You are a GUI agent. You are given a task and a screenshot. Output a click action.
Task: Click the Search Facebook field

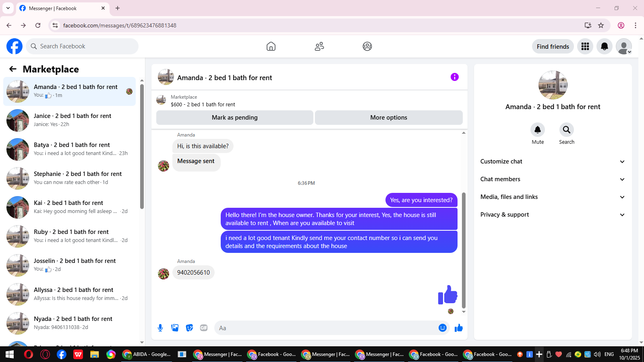pos(82,46)
